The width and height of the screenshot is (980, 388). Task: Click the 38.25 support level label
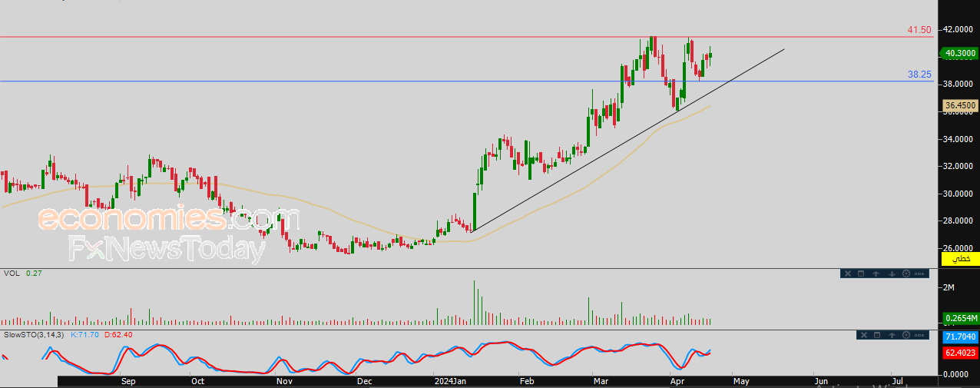(919, 75)
